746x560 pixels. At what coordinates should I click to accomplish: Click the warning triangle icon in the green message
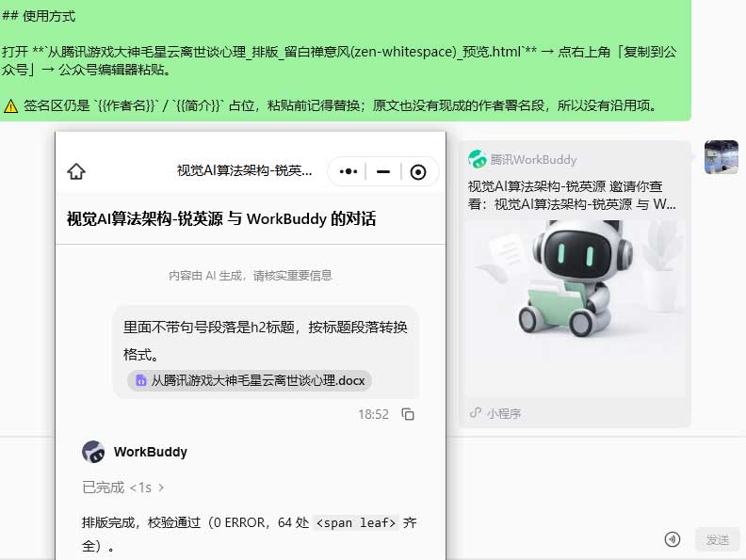tap(10, 105)
